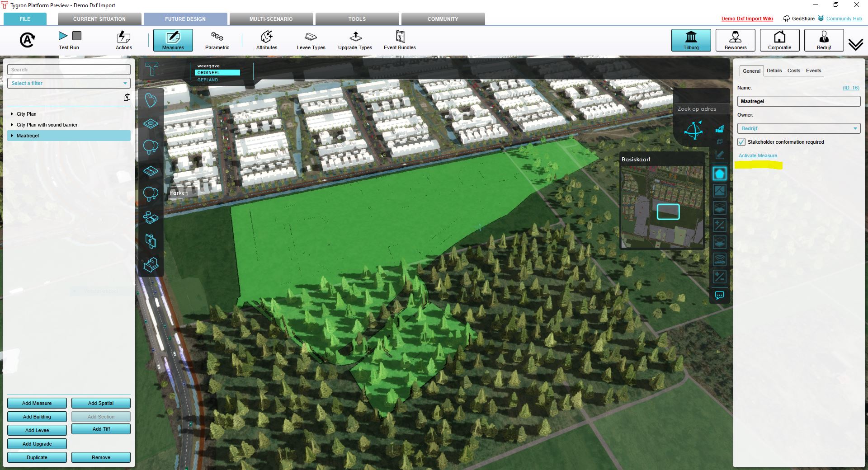The height and width of the screenshot is (470, 868).
Task: Open the Owner dropdown showing Bedrijf
Action: pyautogui.click(x=798, y=128)
